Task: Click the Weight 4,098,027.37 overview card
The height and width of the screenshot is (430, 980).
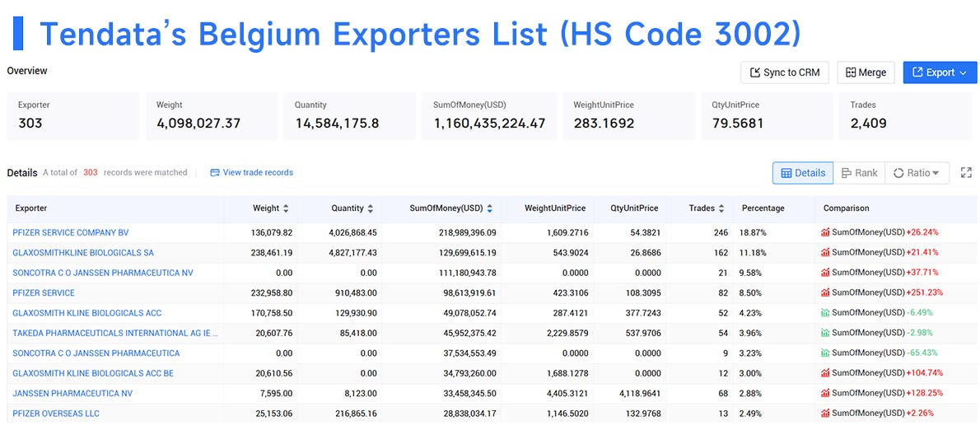Action: [212, 116]
